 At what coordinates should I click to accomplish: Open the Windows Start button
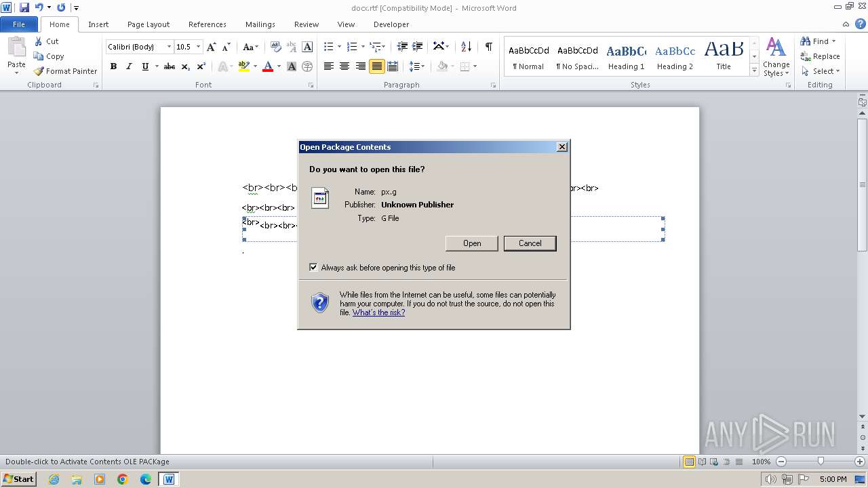18,479
